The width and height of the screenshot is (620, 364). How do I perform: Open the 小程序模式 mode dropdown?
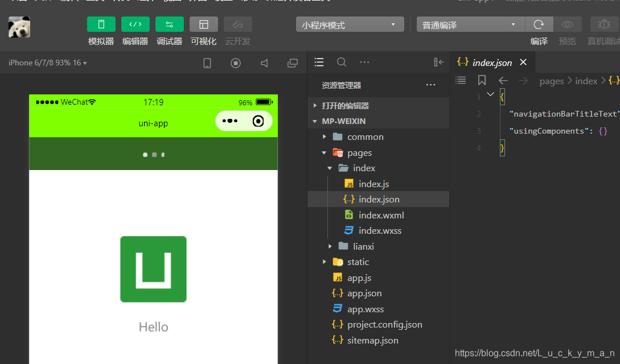click(x=350, y=24)
